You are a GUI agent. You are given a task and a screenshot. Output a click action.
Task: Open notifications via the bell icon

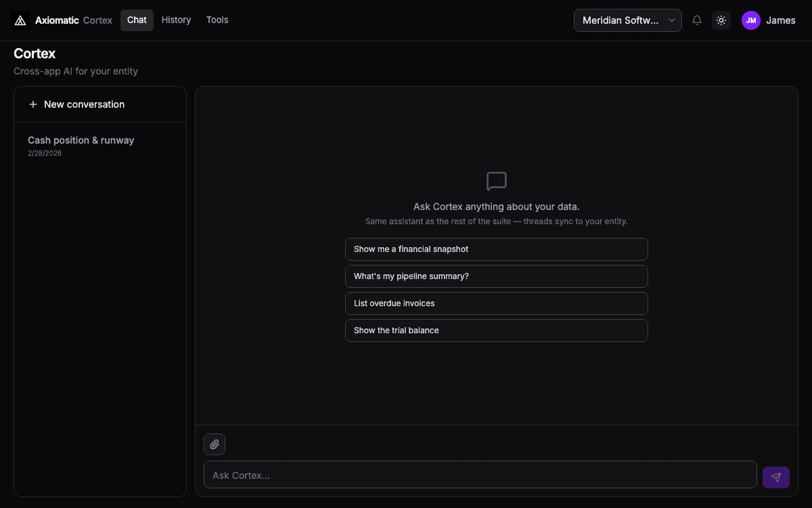[x=697, y=20]
